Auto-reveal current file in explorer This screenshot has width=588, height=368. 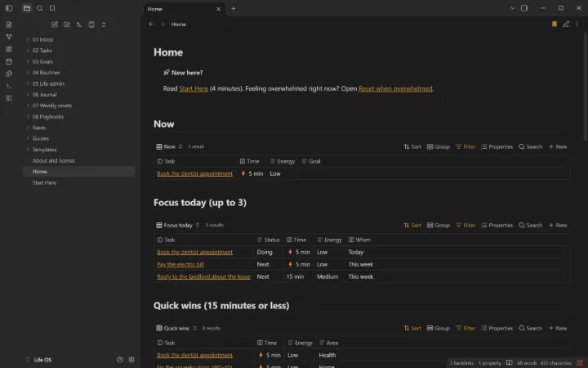(x=91, y=25)
